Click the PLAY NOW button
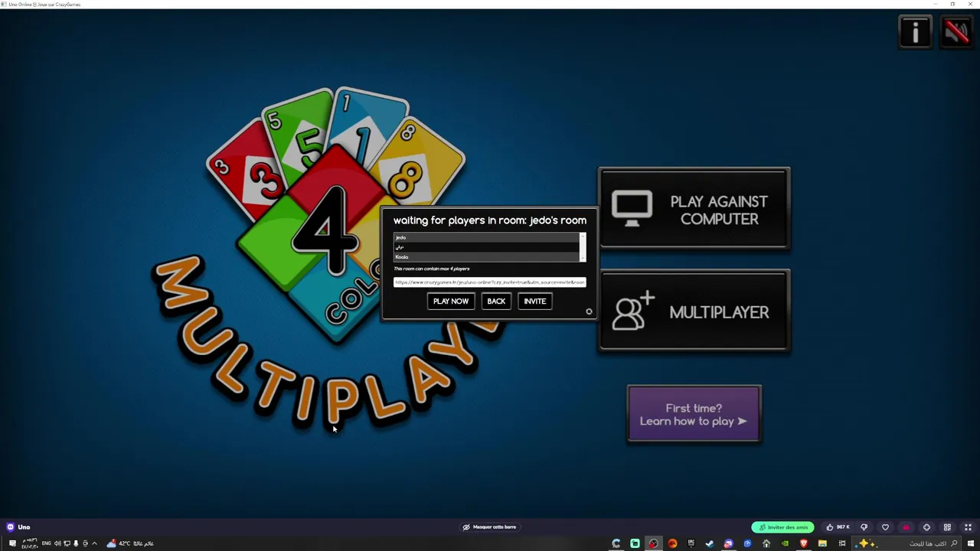This screenshot has height=551, width=980. pyautogui.click(x=451, y=301)
